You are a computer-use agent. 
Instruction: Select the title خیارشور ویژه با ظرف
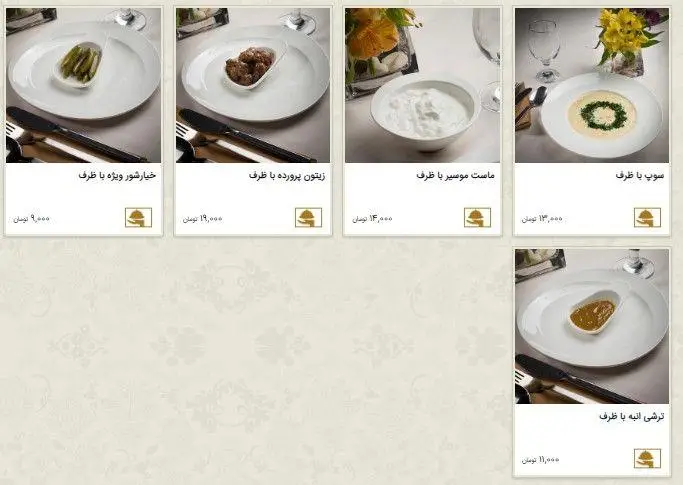117,176
